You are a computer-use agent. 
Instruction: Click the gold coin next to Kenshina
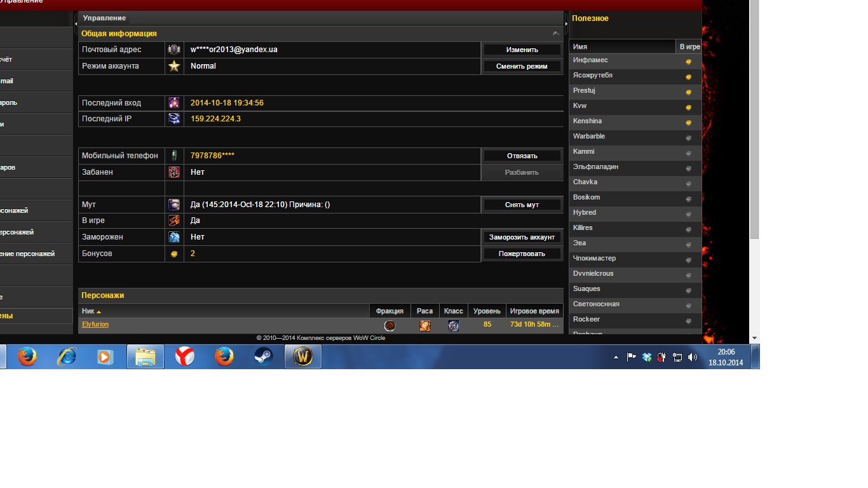(x=688, y=123)
